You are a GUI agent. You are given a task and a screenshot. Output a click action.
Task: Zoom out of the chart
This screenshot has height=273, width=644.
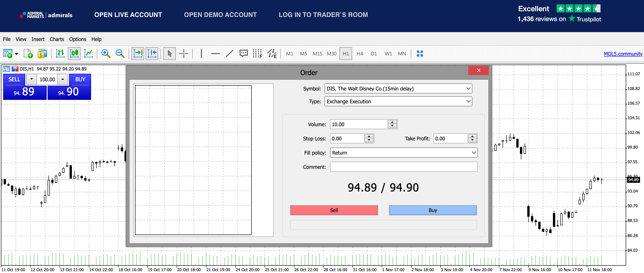point(120,54)
